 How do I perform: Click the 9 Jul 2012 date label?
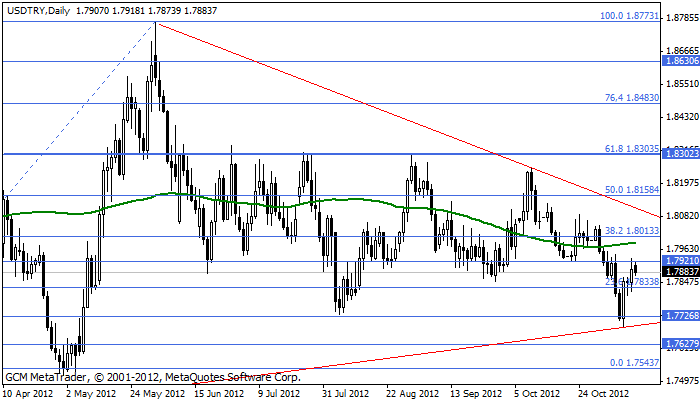tap(279, 394)
